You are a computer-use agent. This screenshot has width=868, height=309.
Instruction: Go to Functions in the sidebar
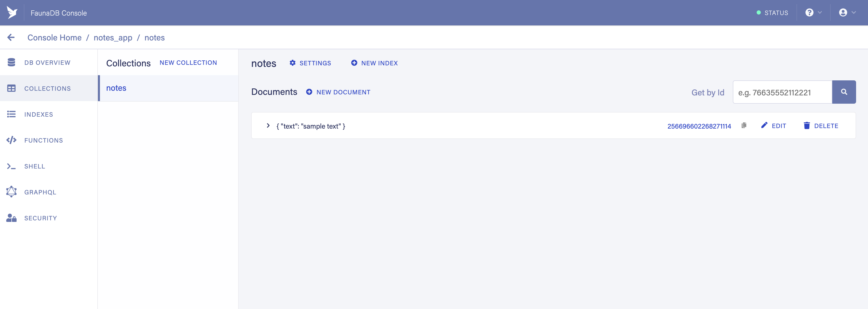[x=49, y=140]
